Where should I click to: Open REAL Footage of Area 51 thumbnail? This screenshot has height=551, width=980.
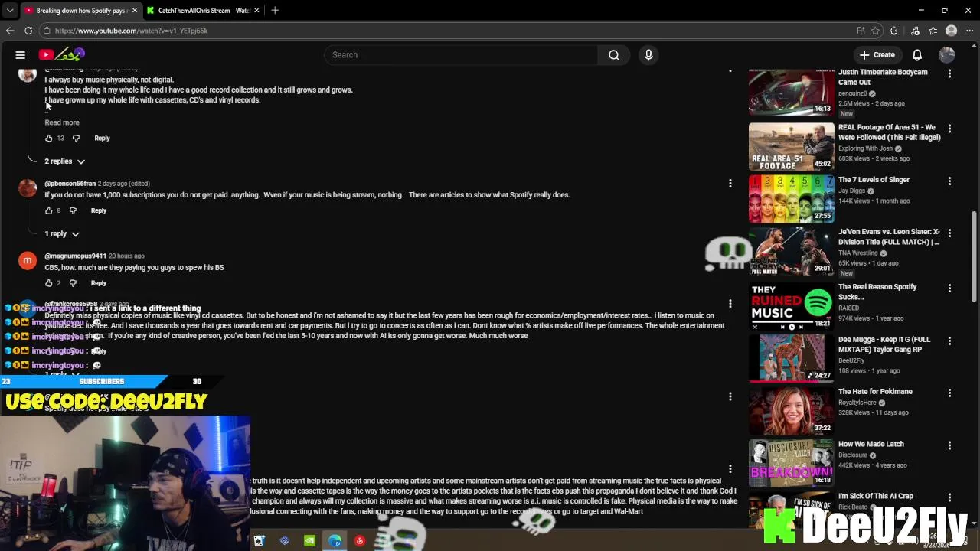792,146
